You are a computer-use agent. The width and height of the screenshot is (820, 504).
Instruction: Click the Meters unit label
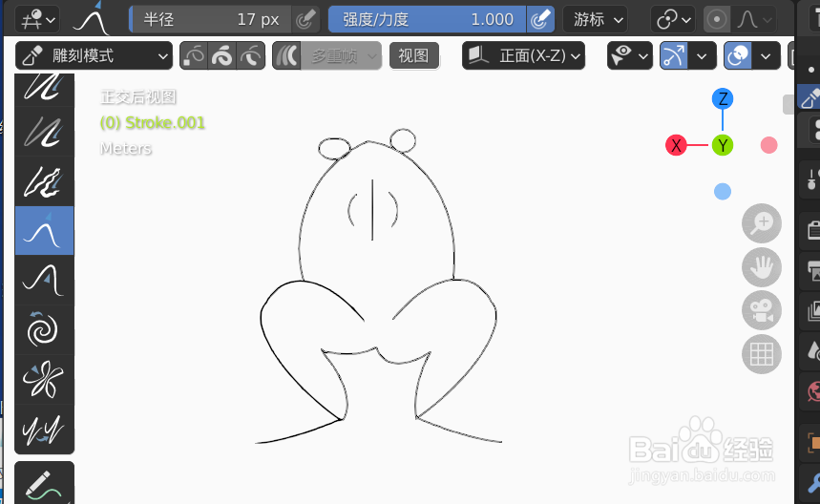125,149
